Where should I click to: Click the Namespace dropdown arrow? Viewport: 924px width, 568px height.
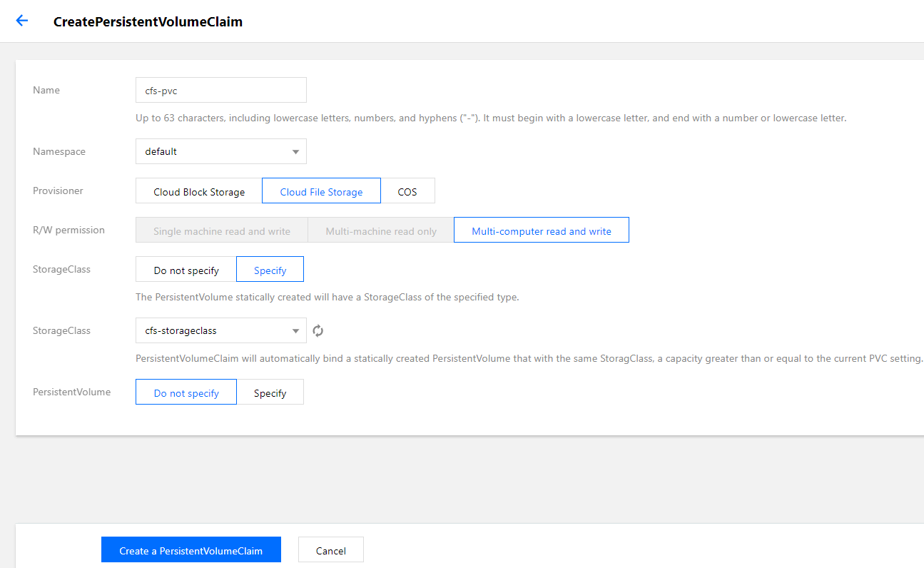[295, 152]
